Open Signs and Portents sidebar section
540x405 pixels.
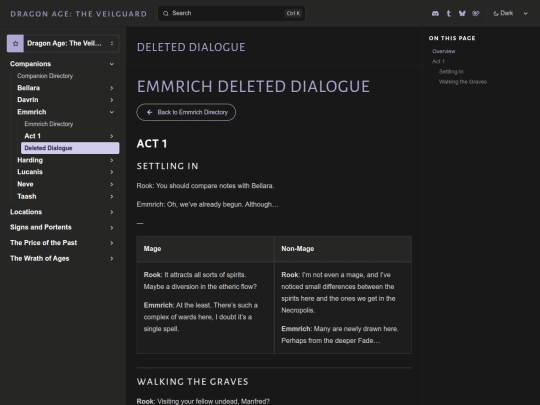41,227
